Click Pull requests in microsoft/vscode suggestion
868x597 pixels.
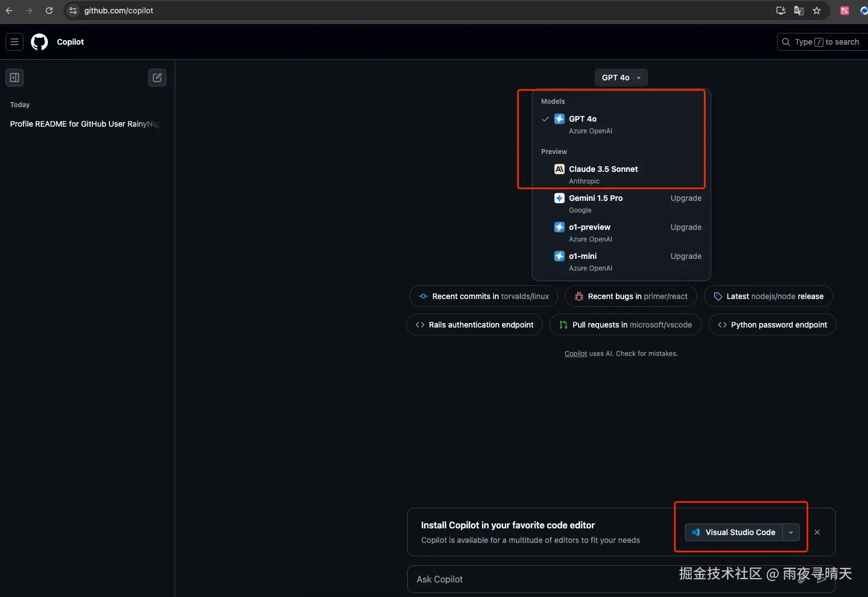[625, 325]
